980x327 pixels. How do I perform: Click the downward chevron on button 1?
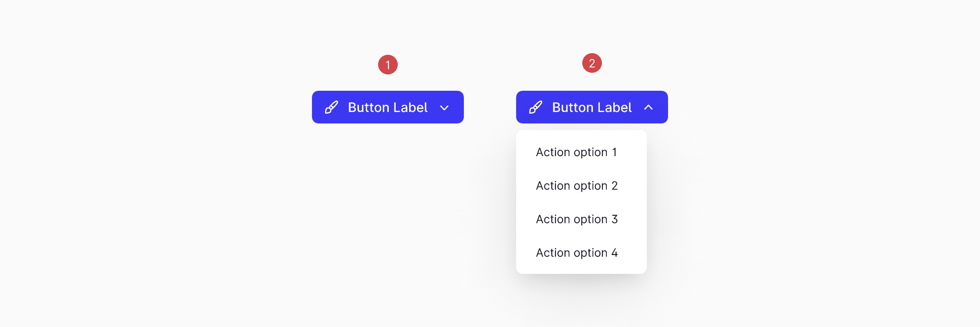[444, 108]
